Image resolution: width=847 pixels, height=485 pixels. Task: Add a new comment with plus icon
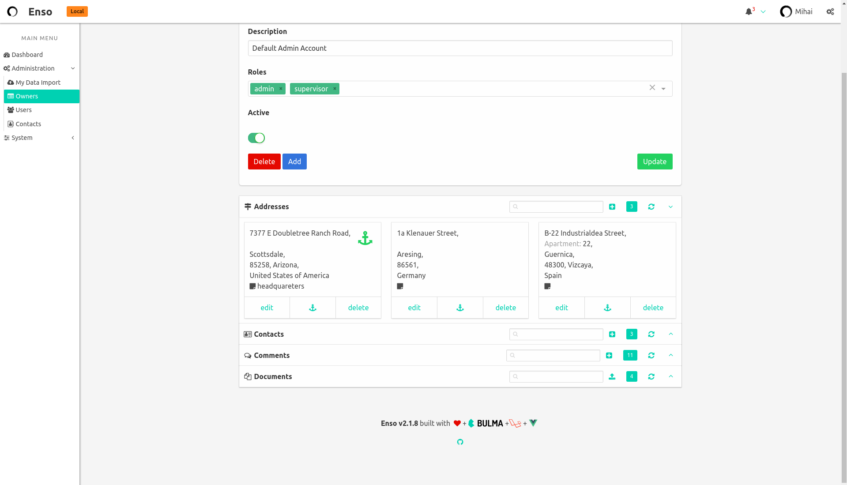(609, 355)
